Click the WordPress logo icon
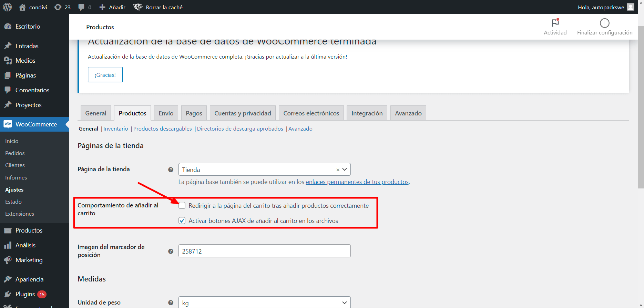Image resolution: width=644 pixels, height=308 pixels. click(7, 7)
